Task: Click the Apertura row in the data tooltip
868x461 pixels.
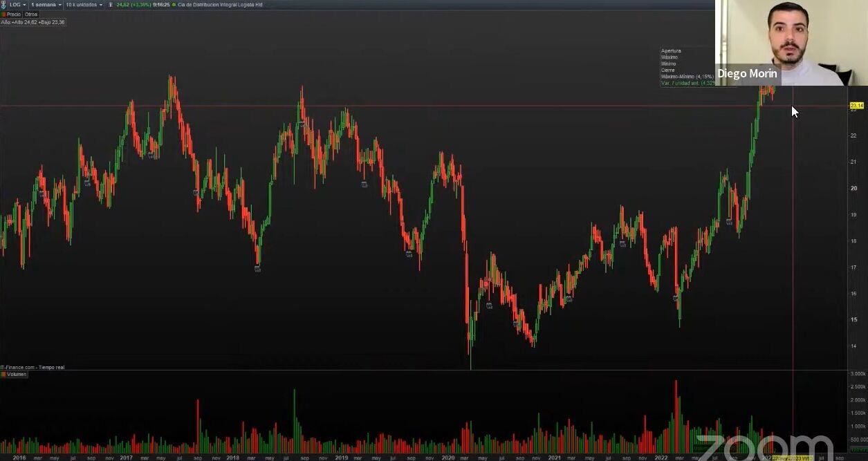Action: pyautogui.click(x=671, y=50)
